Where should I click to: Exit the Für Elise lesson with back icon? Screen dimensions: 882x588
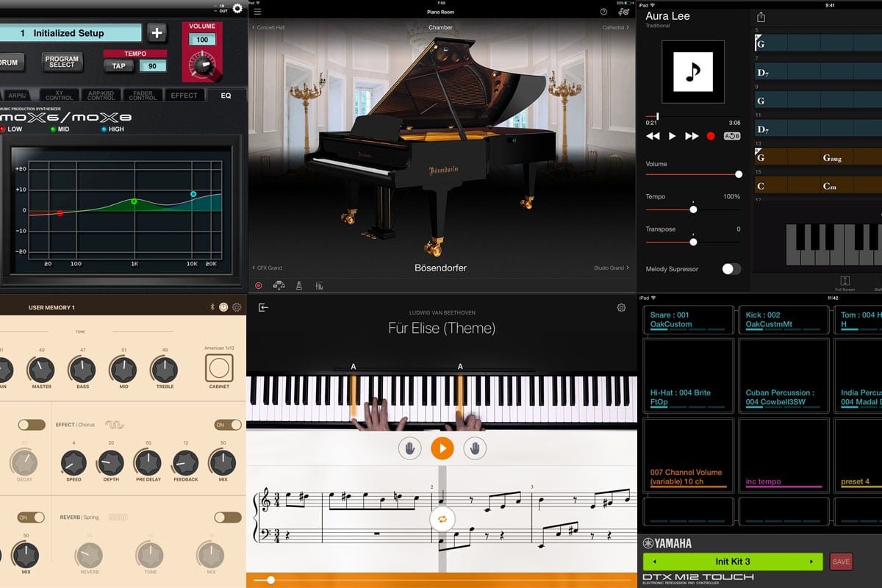click(x=263, y=307)
